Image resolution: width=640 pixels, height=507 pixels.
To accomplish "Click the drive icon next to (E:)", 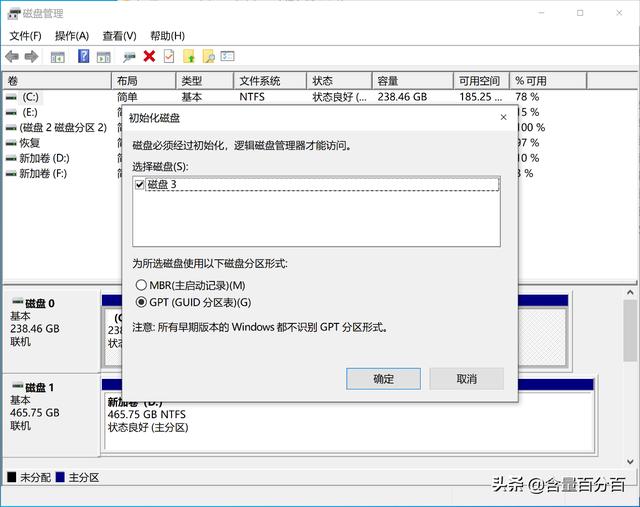I will click(11, 112).
